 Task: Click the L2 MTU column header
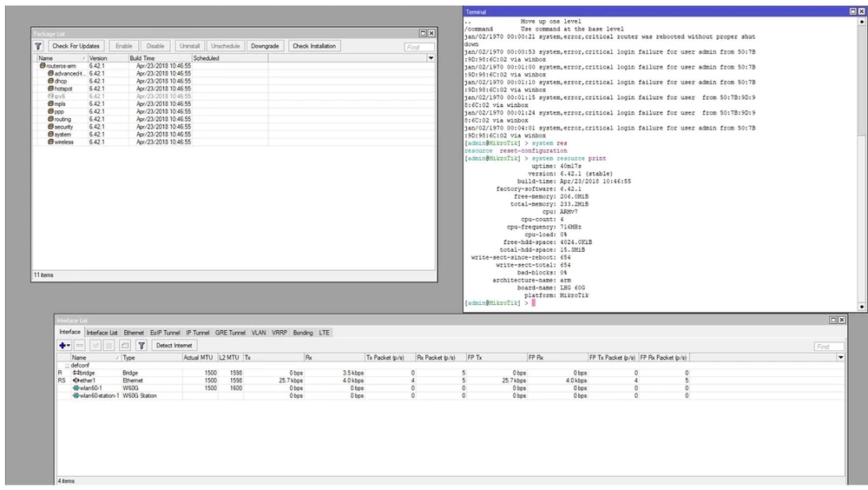tap(230, 358)
